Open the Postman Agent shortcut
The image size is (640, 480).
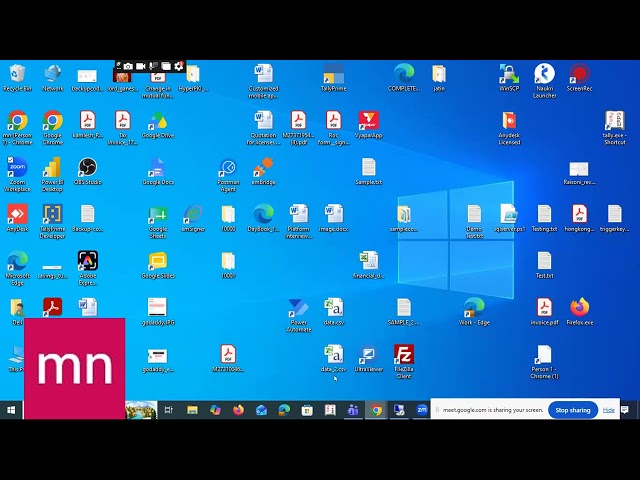[x=228, y=174]
